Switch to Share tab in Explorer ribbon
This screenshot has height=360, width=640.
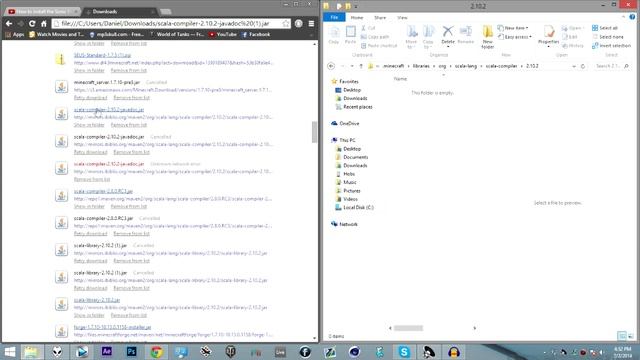380,18
